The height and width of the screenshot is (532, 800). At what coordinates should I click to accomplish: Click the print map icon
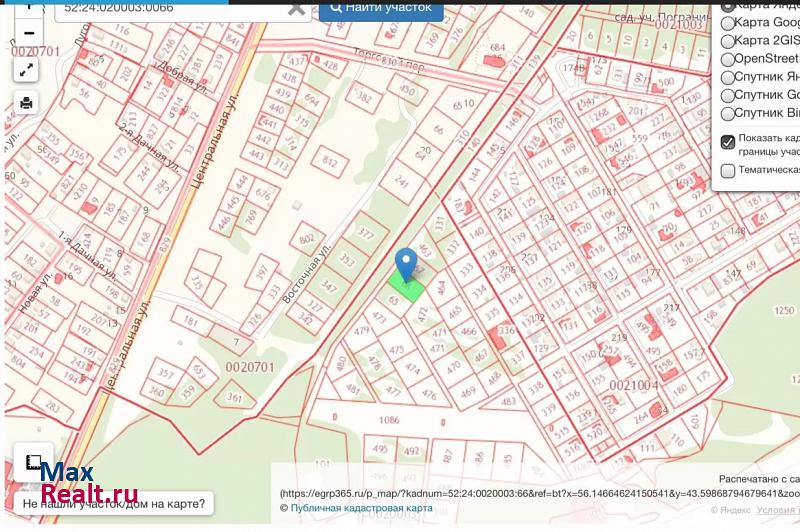pyautogui.click(x=26, y=102)
